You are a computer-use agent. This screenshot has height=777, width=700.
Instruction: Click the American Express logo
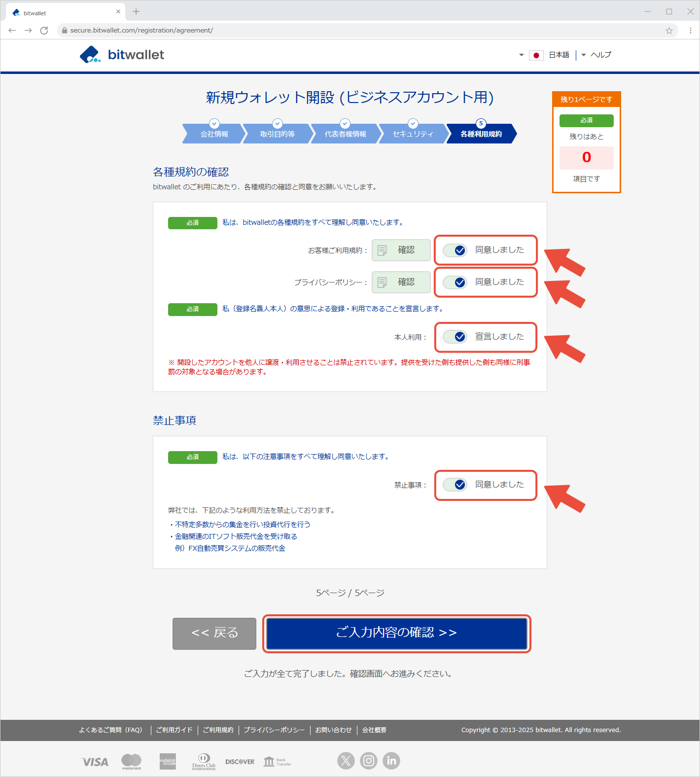168,761
